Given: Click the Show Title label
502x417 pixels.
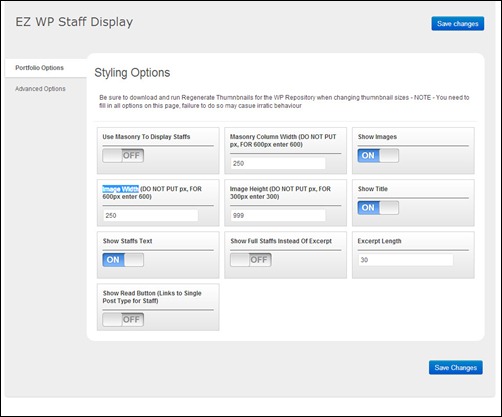Looking at the screenshot, I should tap(373, 189).
